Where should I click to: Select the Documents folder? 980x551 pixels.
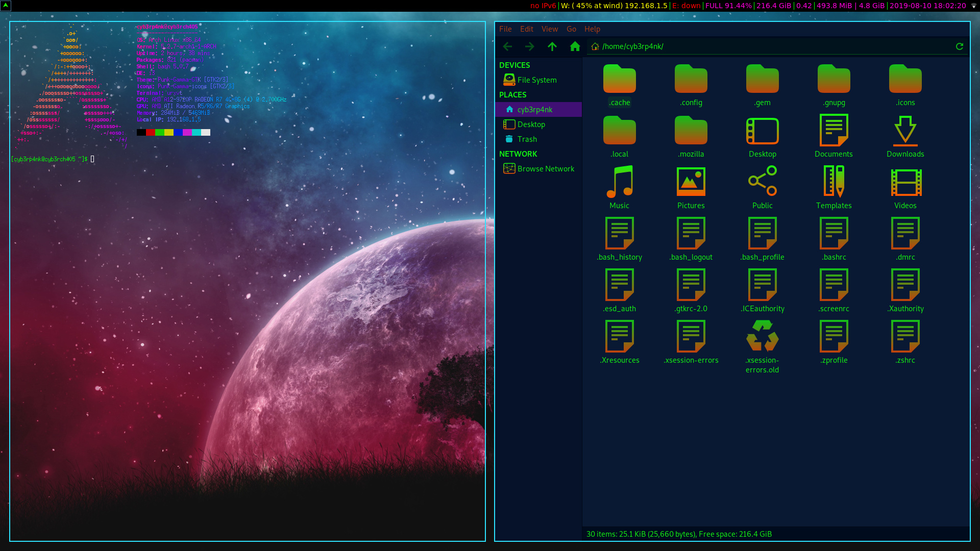[x=834, y=137]
